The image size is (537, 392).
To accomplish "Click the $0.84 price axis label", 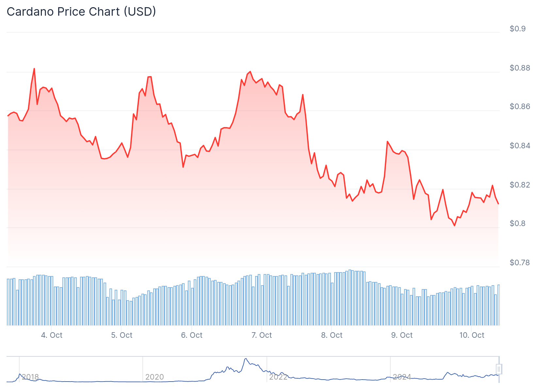I will pyautogui.click(x=520, y=146).
